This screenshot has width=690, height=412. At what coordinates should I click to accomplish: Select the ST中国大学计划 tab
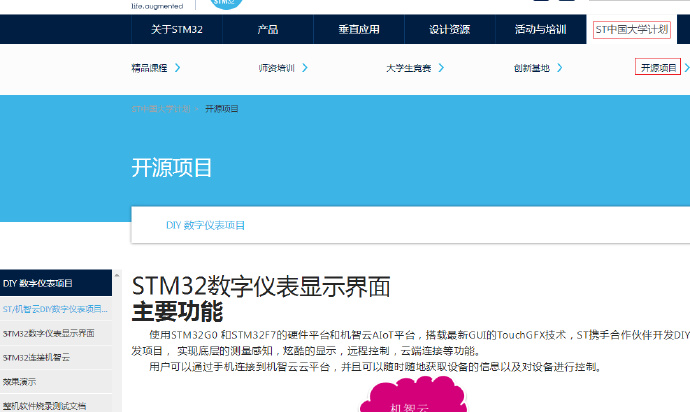tap(632, 29)
